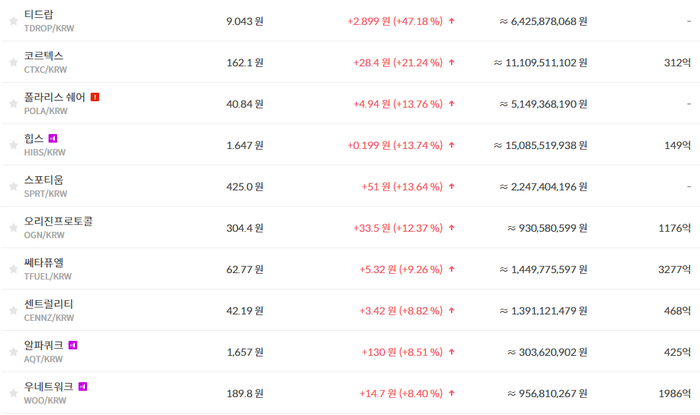Click the HIBS/KRW ticker label
Viewport: 700px width, 415px height.
(45, 153)
